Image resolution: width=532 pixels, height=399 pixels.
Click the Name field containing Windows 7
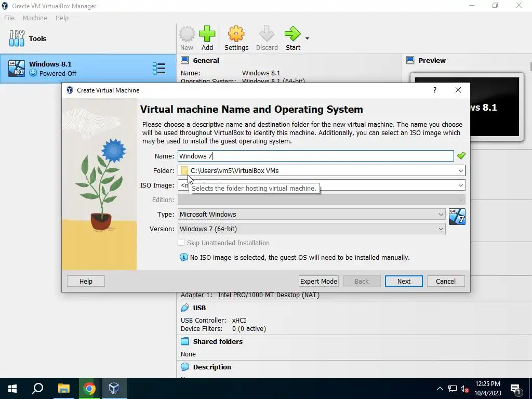[x=315, y=156]
